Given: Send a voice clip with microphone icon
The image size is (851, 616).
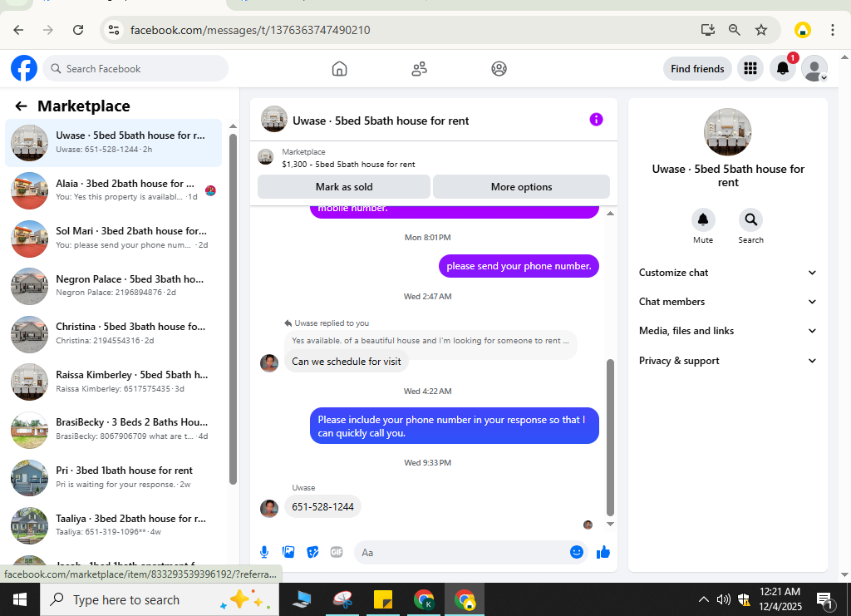Looking at the screenshot, I should coord(264,553).
